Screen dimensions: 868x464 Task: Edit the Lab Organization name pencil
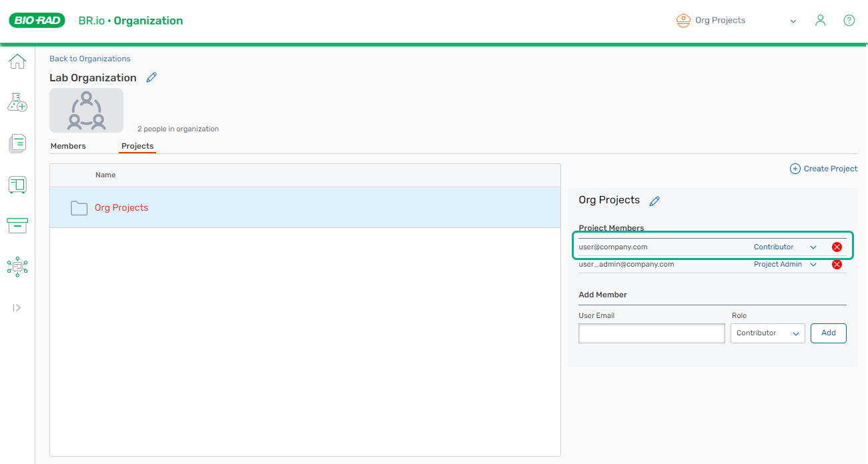pyautogui.click(x=151, y=77)
